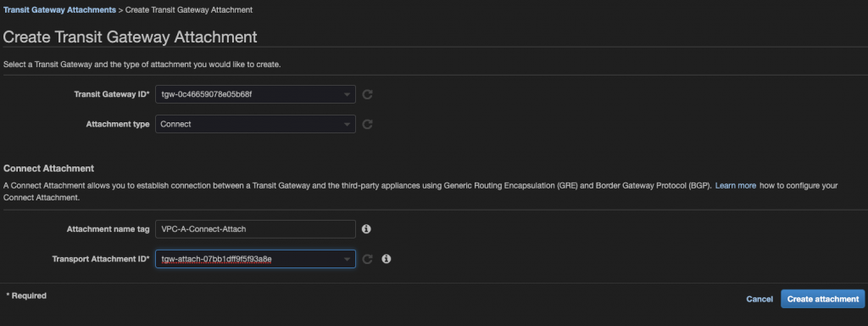868x326 pixels.
Task: Open the Learn more link
Action: [736, 186]
